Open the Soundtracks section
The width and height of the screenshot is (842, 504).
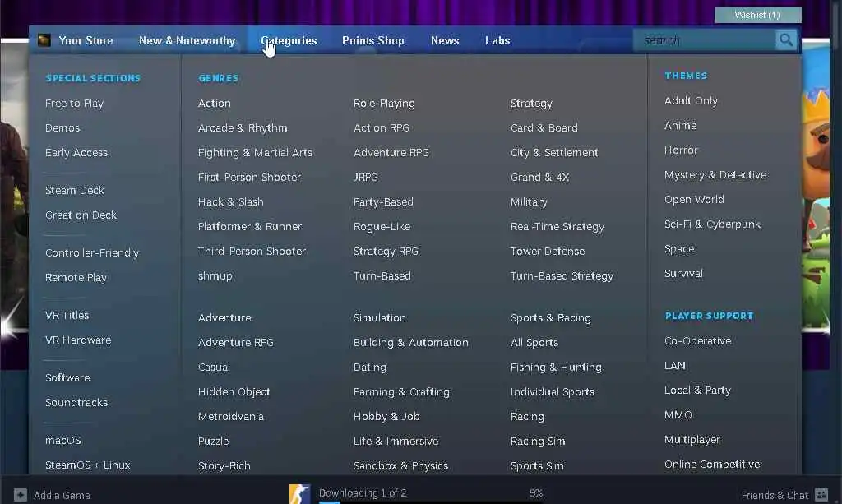(x=76, y=402)
